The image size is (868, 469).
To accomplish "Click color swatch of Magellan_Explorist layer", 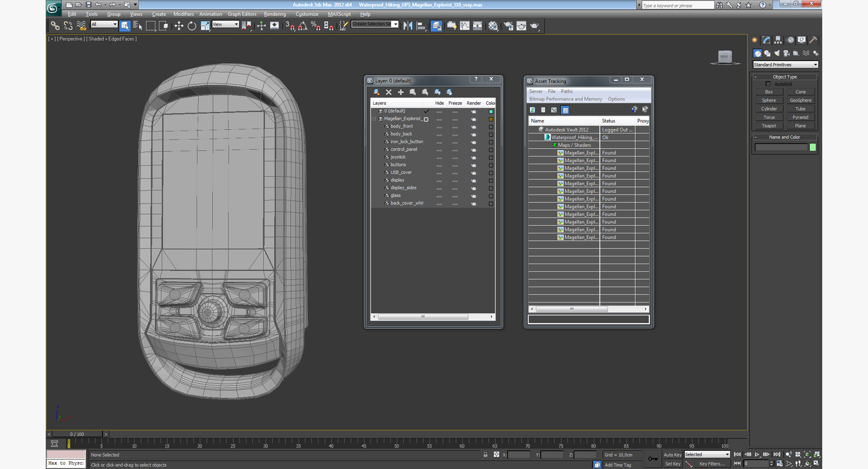I will [x=491, y=119].
